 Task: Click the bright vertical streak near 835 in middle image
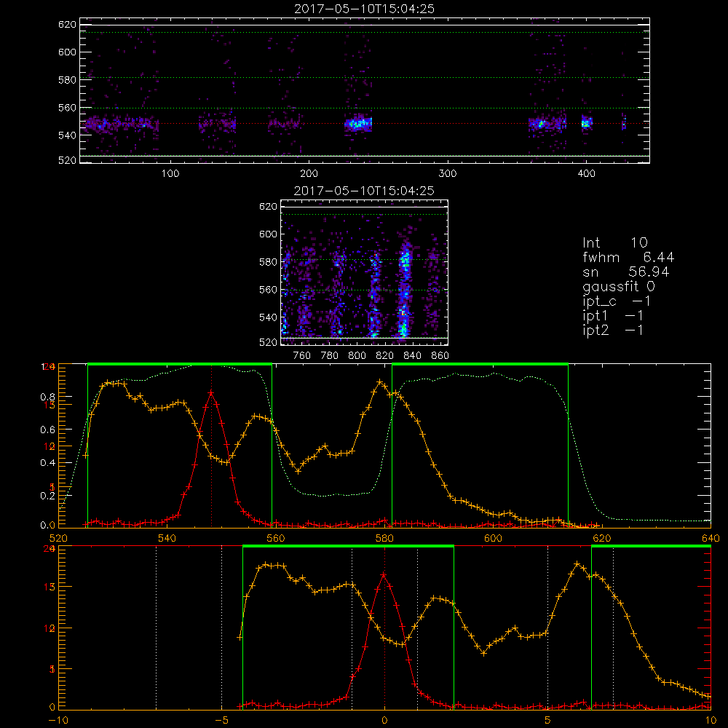[x=405, y=290]
